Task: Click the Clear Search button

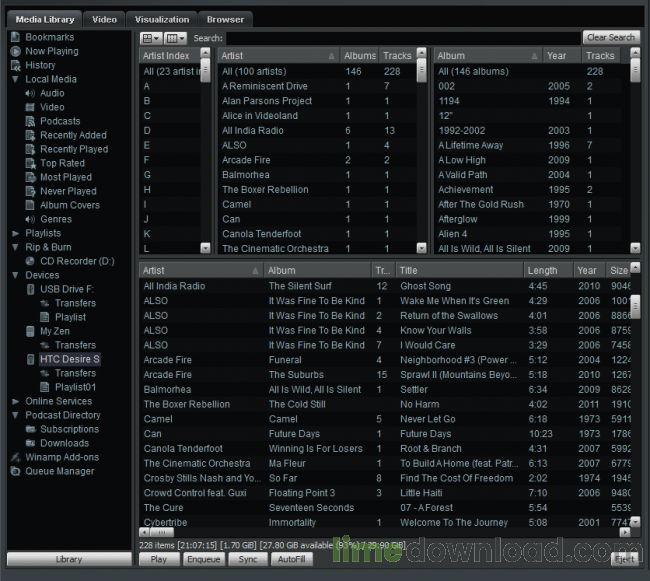Action: pyautogui.click(x=611, y=38)
